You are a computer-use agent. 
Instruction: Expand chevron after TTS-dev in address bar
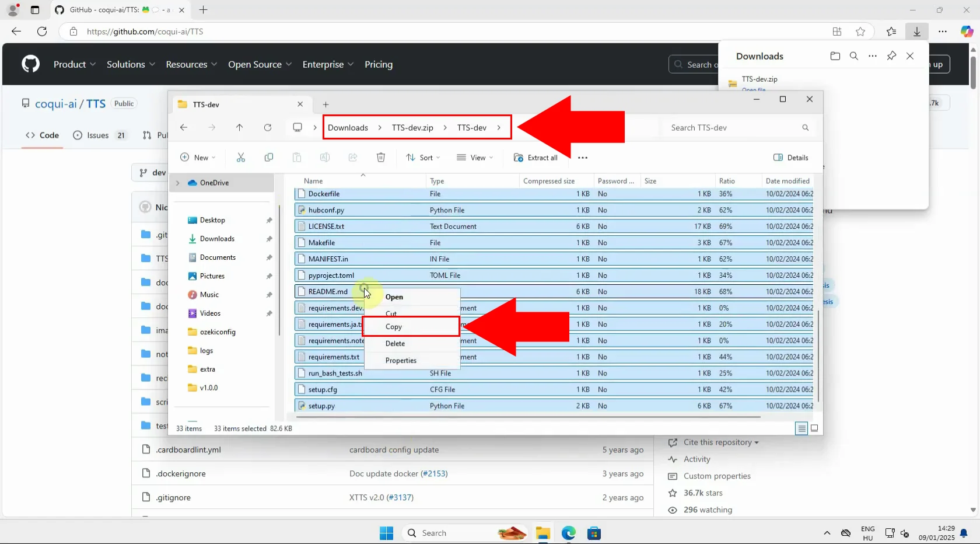coord(499,128)
